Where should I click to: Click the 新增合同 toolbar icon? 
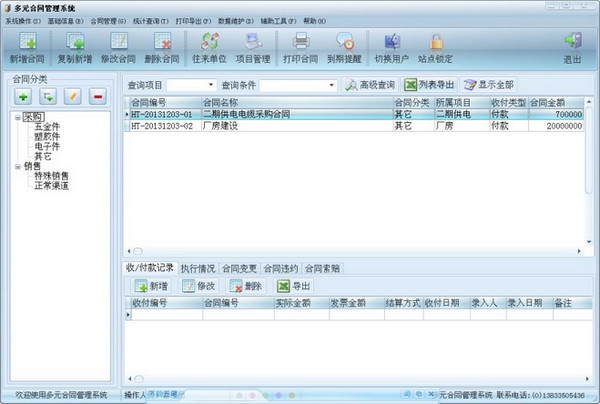pyautogui.click(x=27, y=48)
